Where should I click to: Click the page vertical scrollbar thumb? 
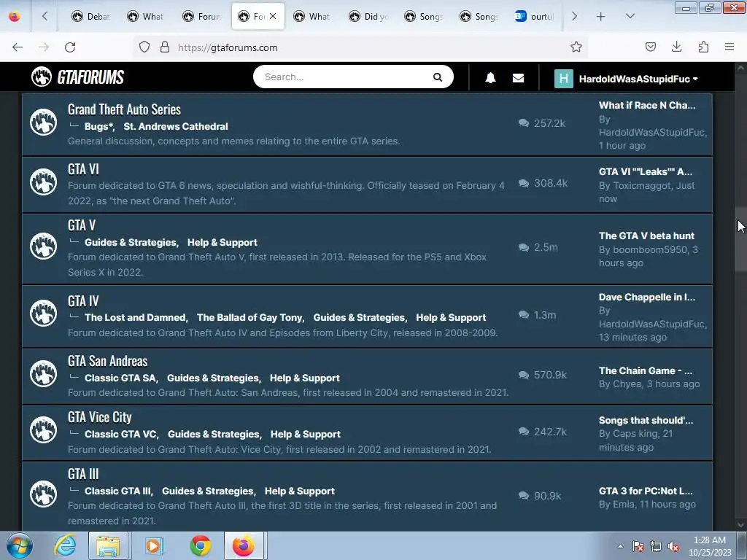point(741,239)
